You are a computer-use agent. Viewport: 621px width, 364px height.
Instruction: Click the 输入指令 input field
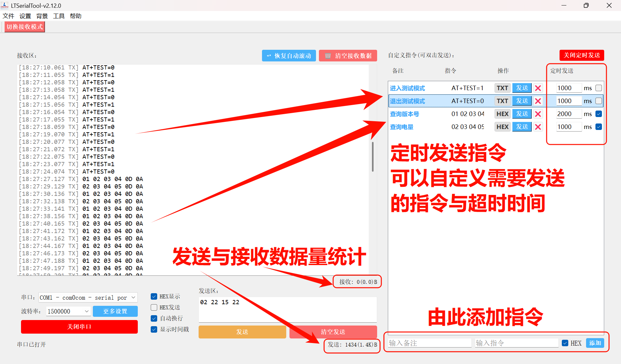tap(516, 343)
